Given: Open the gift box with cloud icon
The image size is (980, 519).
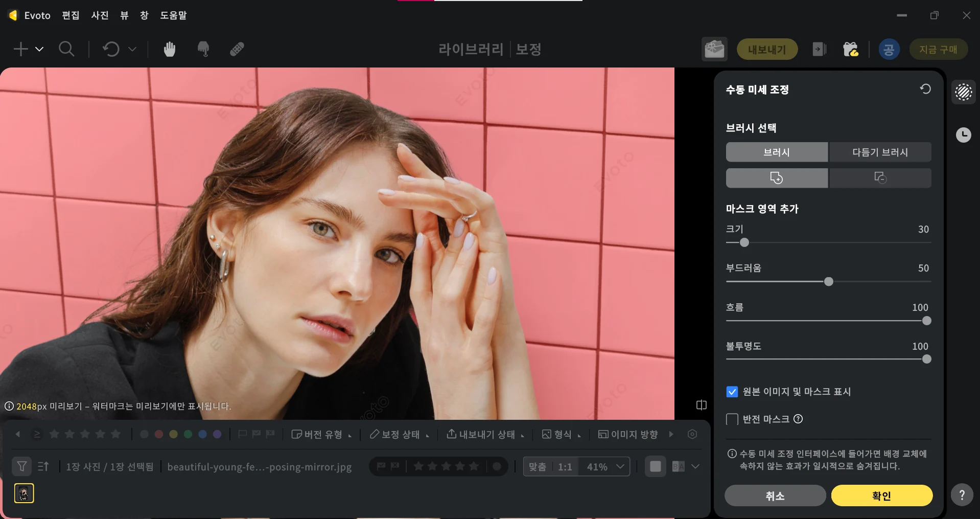Looking at the screenshot, I should coord(851,49).
